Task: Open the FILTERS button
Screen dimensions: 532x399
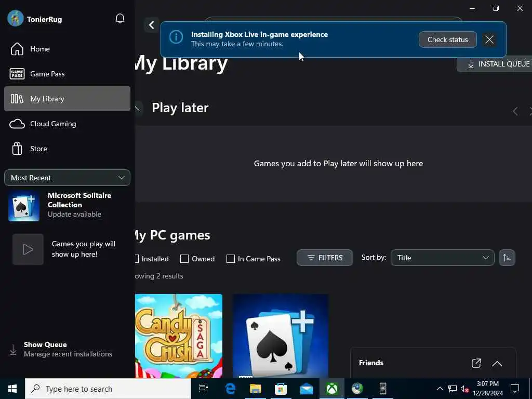Action: (325, 258)
